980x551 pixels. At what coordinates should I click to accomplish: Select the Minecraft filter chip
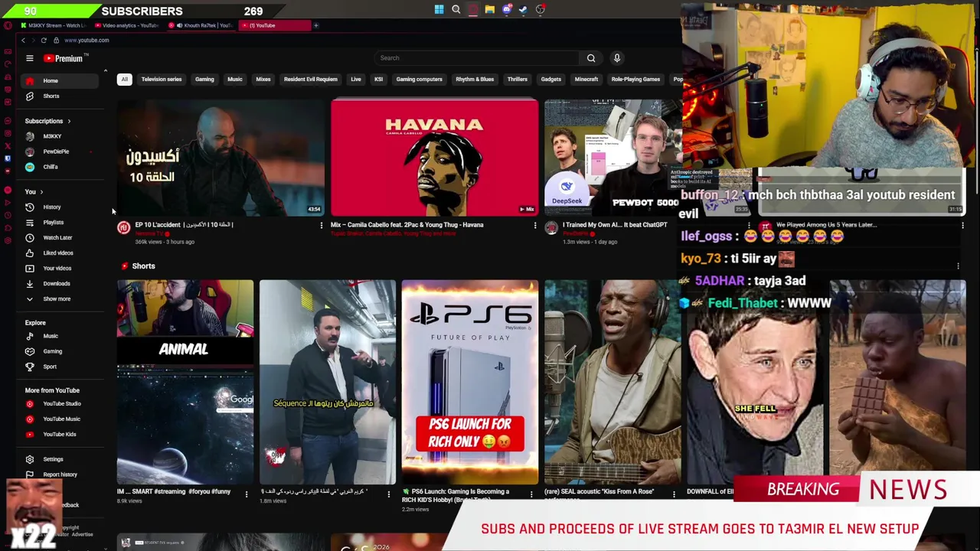click(586, 80)
